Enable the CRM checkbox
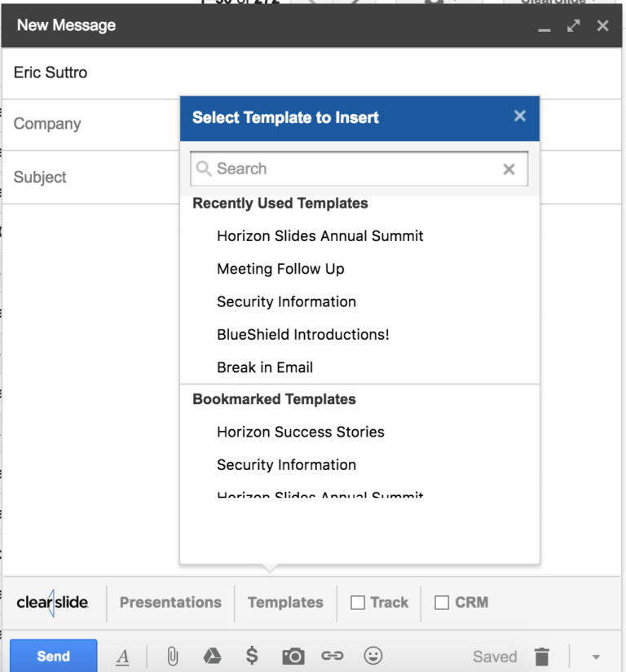 pyautogui.click(x=443, y=603)
